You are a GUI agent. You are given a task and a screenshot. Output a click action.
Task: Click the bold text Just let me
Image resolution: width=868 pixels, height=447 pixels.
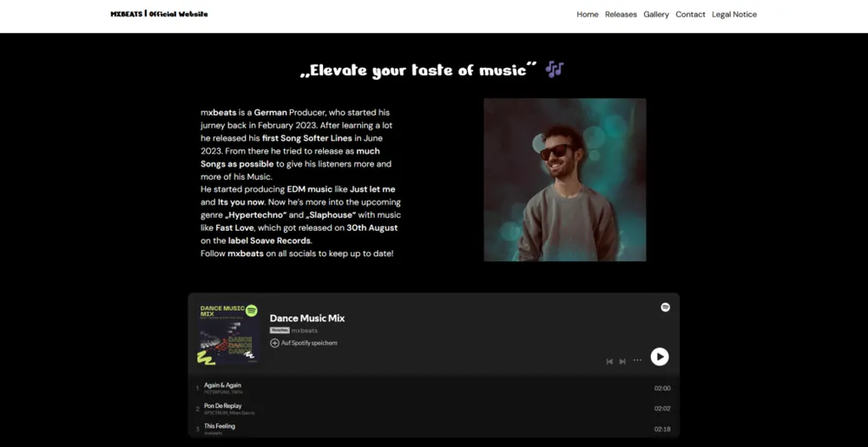click(x=372, y=189)
